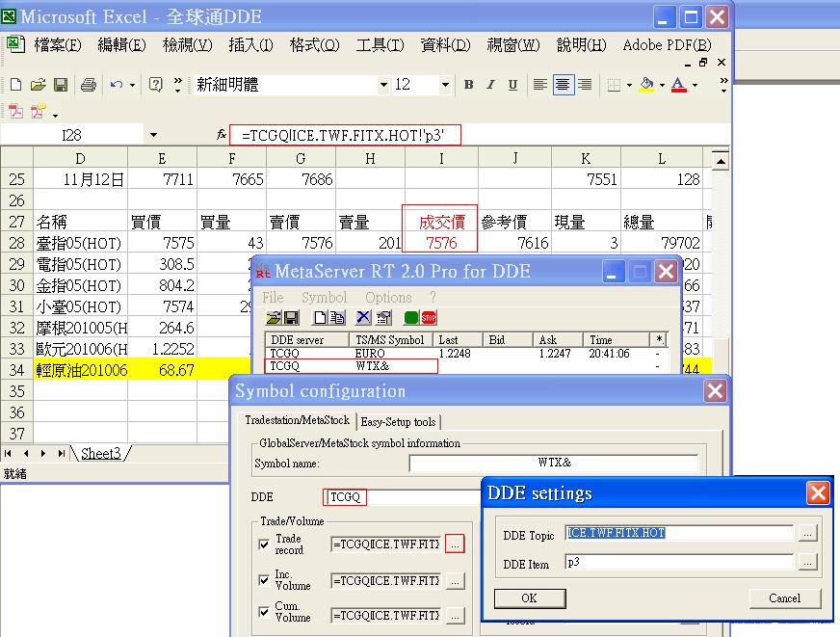Viewport: 840px width, 637px height.
Task: Click the Borders icon in Excel toolbar
Action: 614,85
